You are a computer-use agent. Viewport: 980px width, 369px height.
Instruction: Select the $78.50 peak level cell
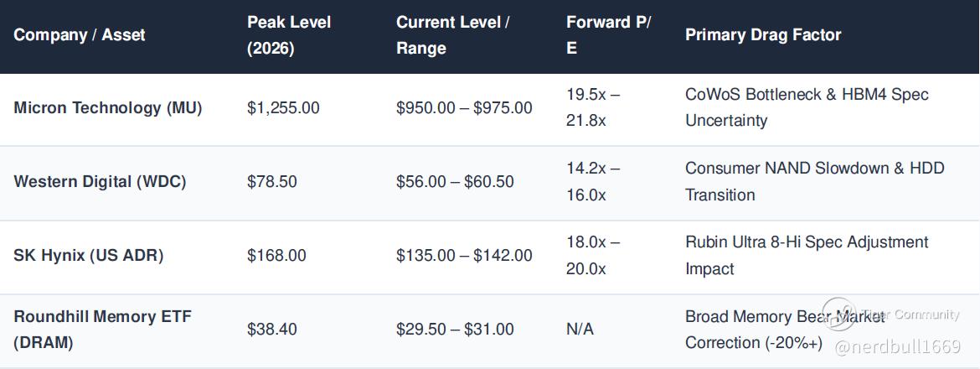pyautogui.click(x=272, y=182)
